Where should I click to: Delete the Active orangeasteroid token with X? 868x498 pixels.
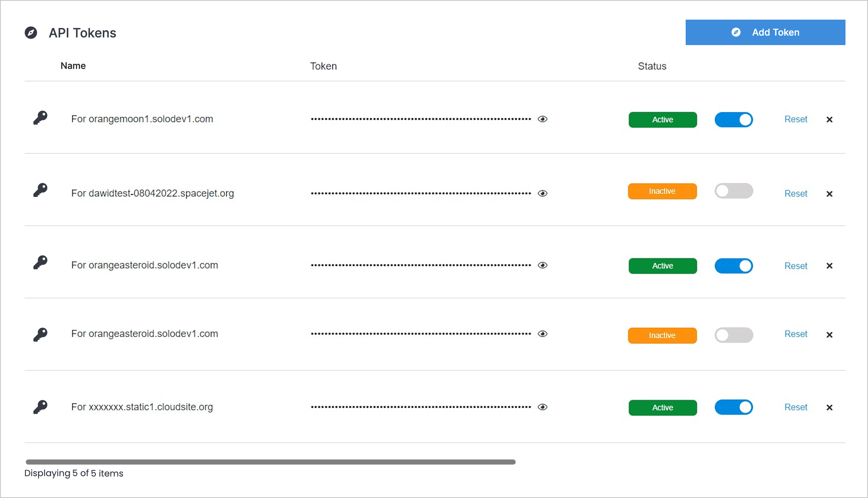[x=830, y=266]
